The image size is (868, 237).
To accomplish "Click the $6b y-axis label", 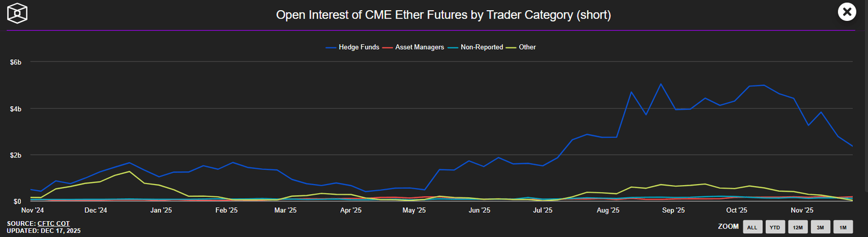I will tap(16, 62).
